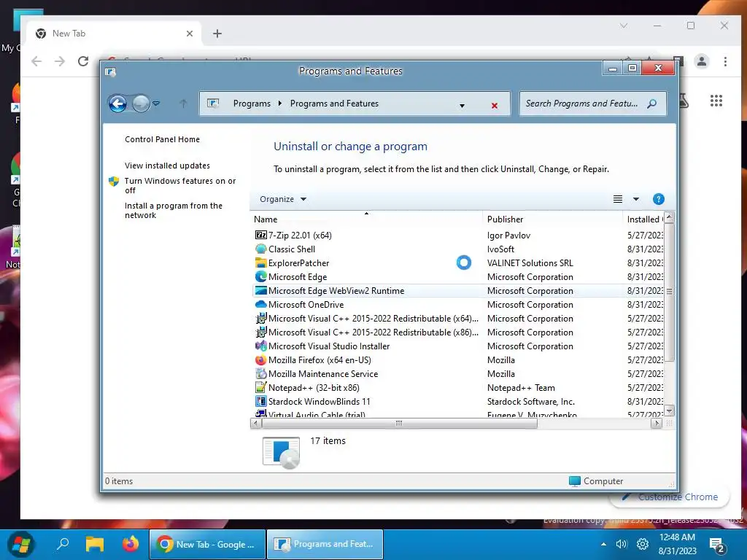Screen dimensions: 747x560
Task: Open Chrome three-dot menu
Action: 725,61
